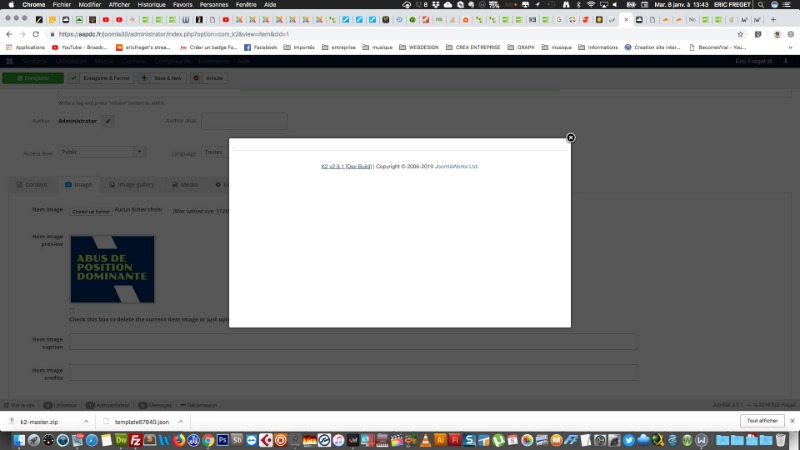Screen dimensions: 800x450
Task: Open the k2-master.zip download
Action: pyautogui.click(x=39, y=422)
